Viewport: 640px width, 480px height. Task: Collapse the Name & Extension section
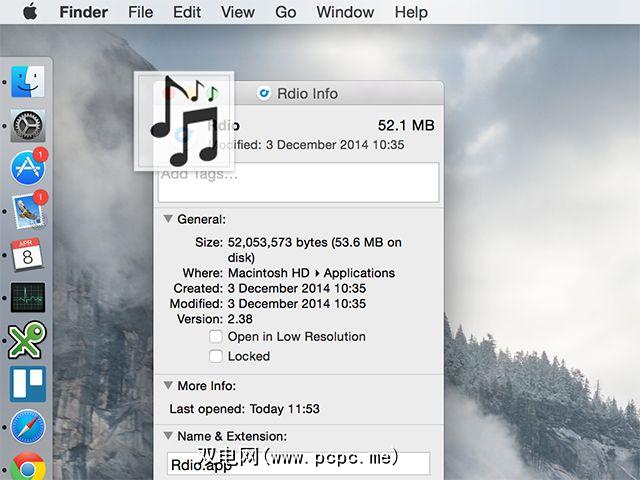(x=168, y=436)
